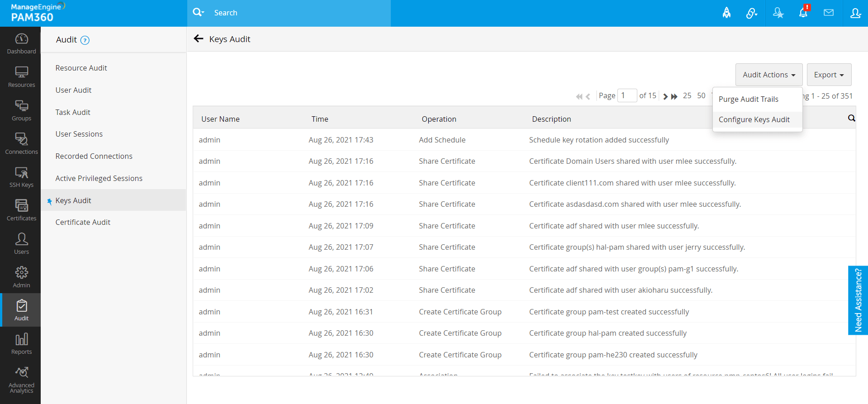Open Advanced Analytics in sidebar

[21, 380]
